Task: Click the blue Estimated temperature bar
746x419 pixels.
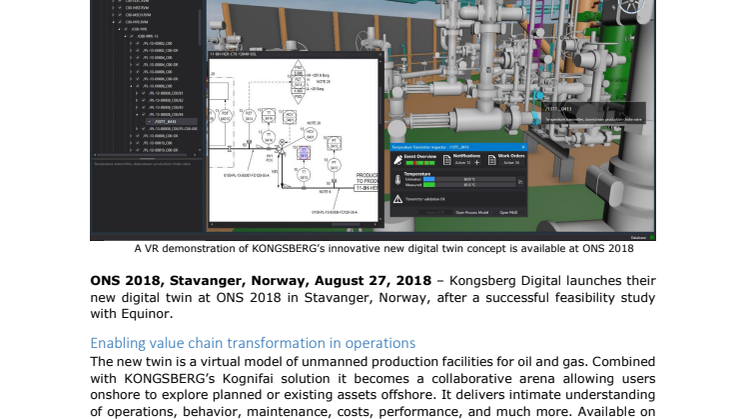Action: (429, 179)
